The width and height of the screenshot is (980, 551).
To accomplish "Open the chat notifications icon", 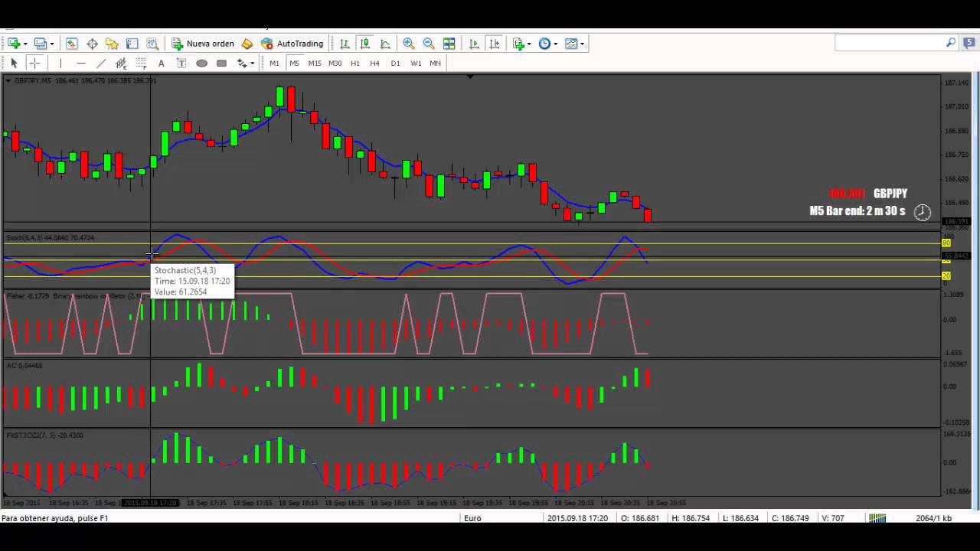I will 968,43.
